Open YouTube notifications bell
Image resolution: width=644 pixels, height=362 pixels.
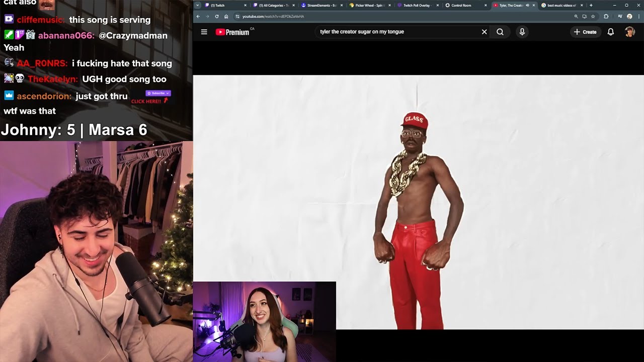pyautogui.click(x=610, y=32)
